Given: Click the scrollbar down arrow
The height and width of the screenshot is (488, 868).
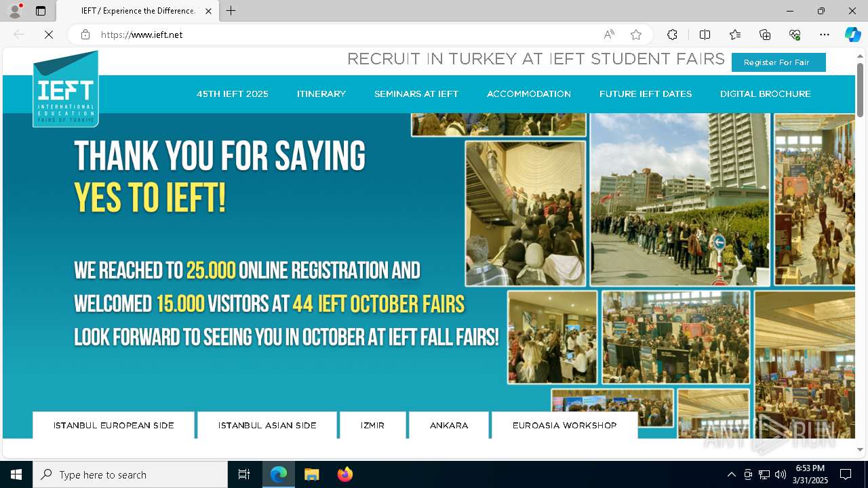Looking at the screenshot, I should (x=860, y=449).
